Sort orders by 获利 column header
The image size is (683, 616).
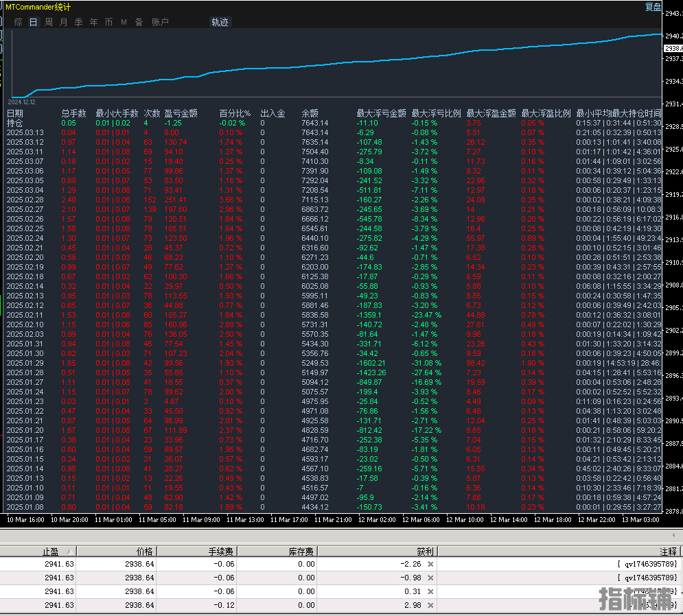coord(378,552)
